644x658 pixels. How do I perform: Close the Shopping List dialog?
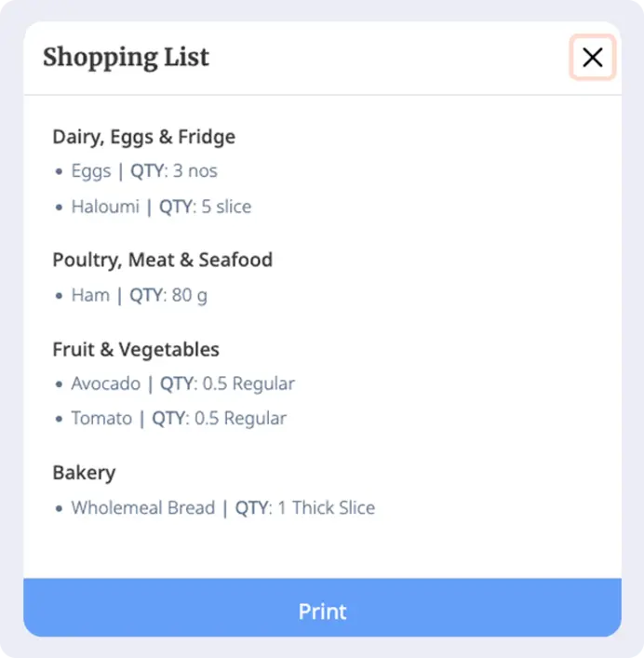point(592,59)
